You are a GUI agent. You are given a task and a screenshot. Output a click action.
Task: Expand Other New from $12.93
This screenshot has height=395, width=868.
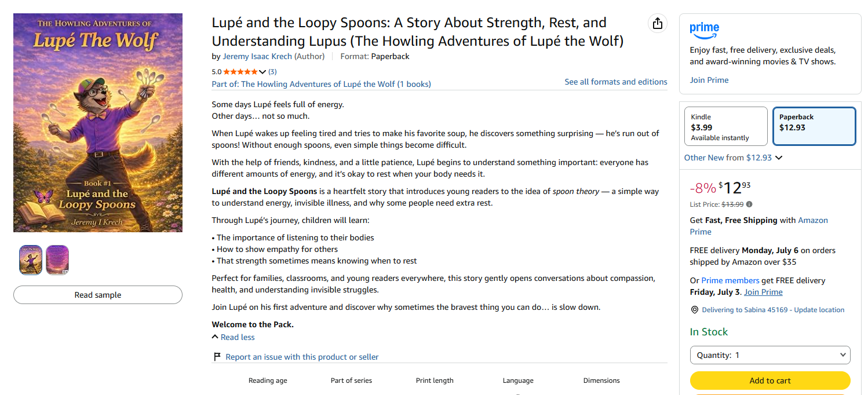pos(733,158)
